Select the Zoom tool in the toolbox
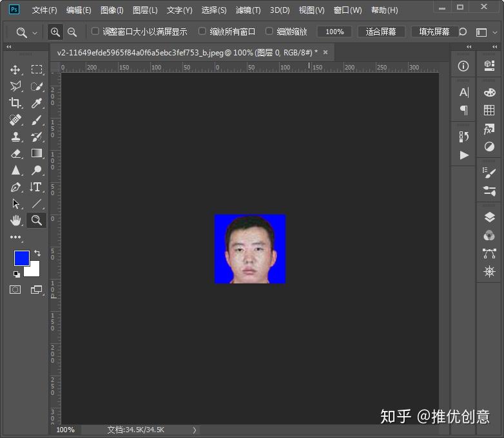Image resolution: width=504 pixels, height=438 pixels. 36,220
